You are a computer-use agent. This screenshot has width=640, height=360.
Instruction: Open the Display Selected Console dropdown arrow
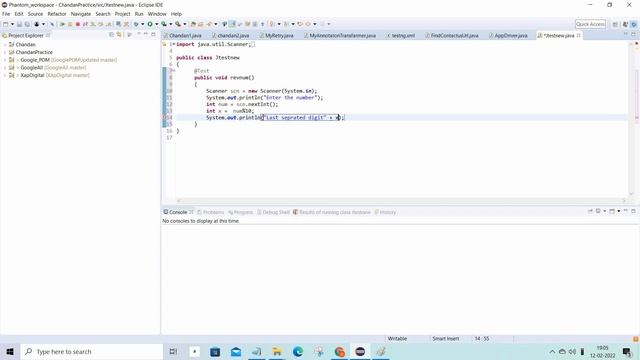(x=604, y=211)
